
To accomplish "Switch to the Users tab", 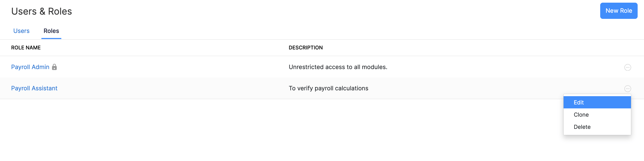I will pos(21,31).
